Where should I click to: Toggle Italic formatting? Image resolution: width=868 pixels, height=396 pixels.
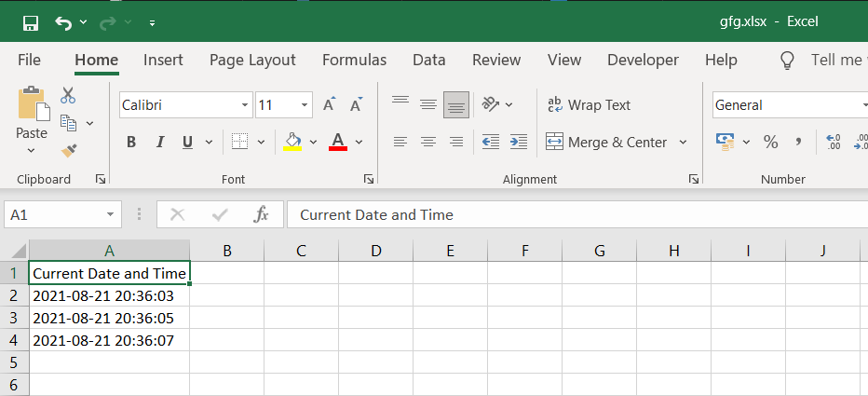pos(159,143)
